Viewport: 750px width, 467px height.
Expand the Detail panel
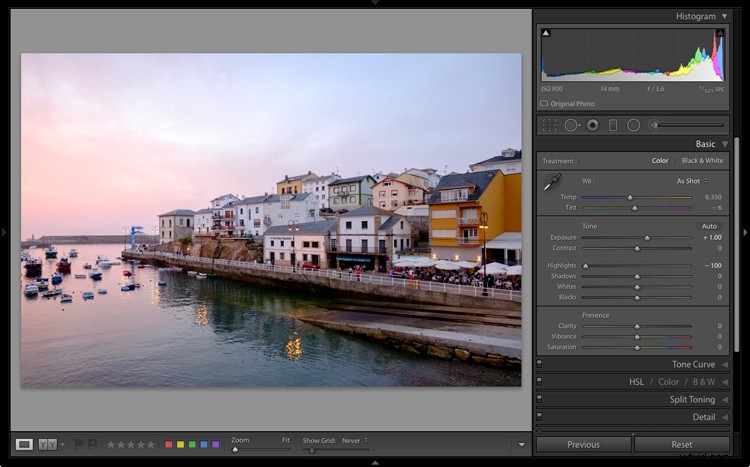pos(725,417)
